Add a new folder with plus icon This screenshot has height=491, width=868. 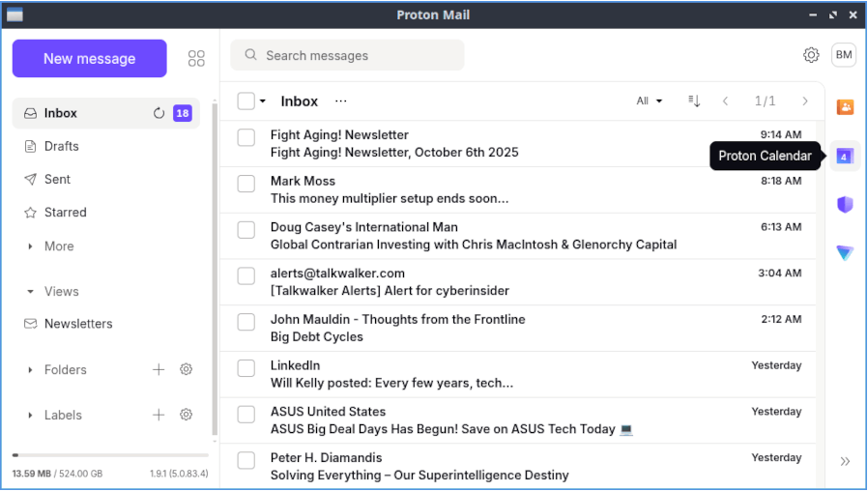coord(159,369)
